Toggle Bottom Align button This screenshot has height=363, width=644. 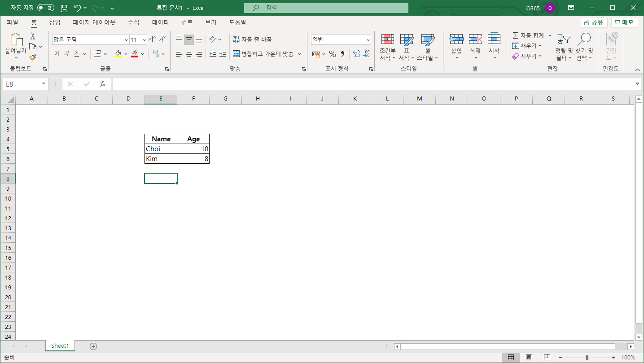(199, 39)
